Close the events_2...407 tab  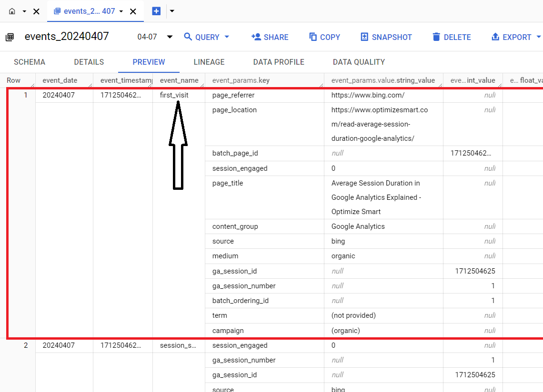[x=133, y=11]
